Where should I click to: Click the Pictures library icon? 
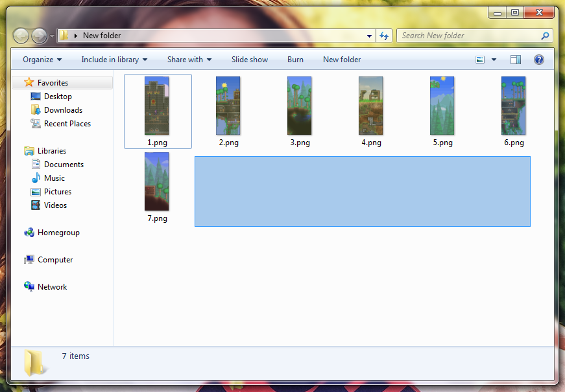tap(36, 192)
